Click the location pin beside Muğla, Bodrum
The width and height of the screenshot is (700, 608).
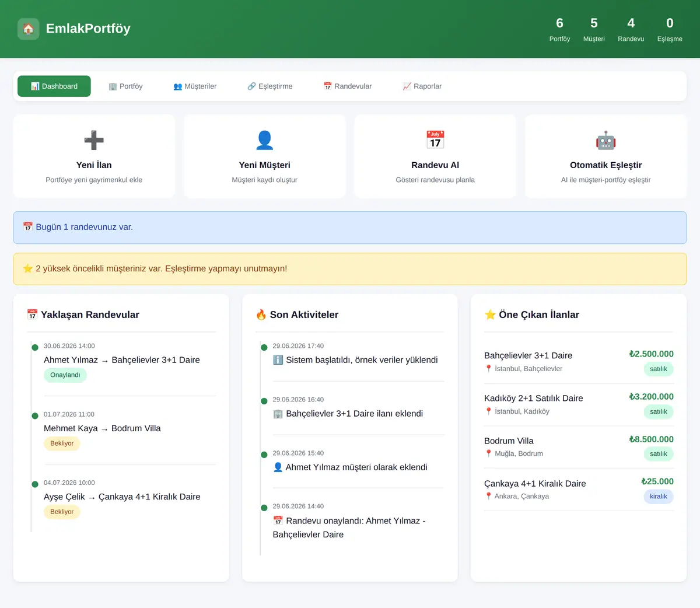point(489,453)
